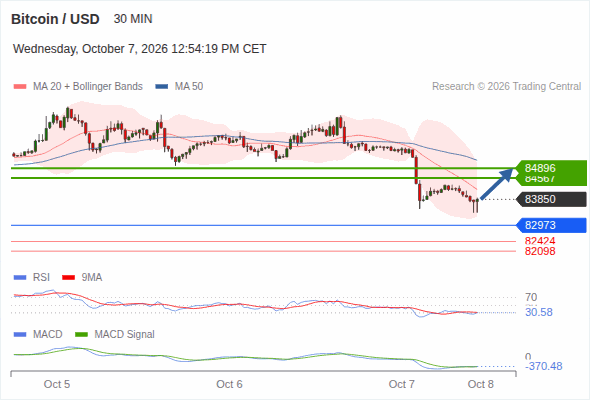Click the 82098 red support level
This screenshot has width=590, height=400.
pyautogui.click(x=540, y=251)
